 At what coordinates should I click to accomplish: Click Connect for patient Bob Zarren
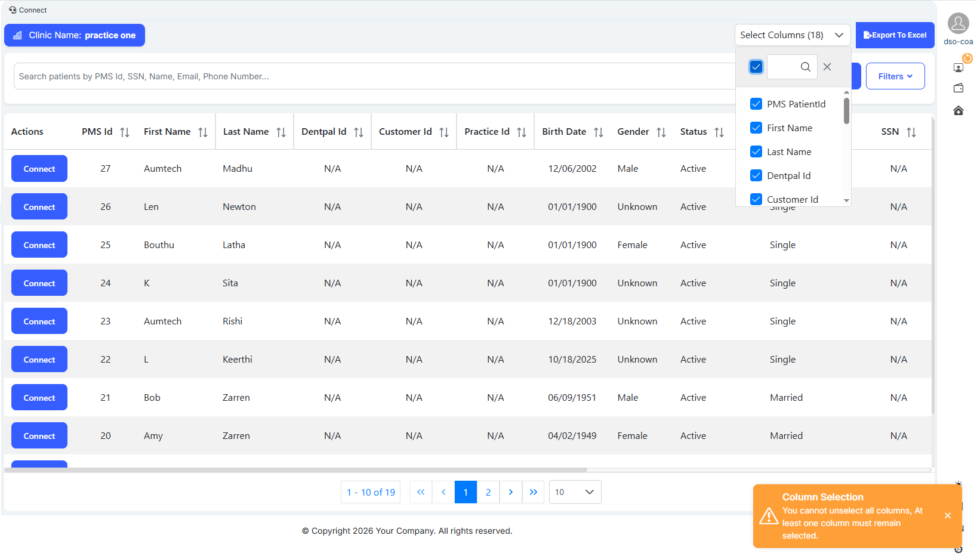pos(39,398)
